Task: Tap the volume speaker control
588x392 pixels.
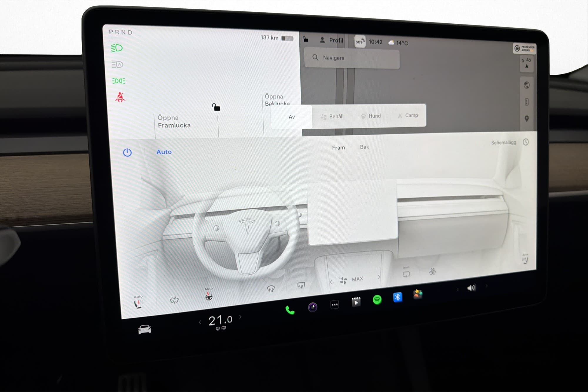Action: [x=471, y=288]
